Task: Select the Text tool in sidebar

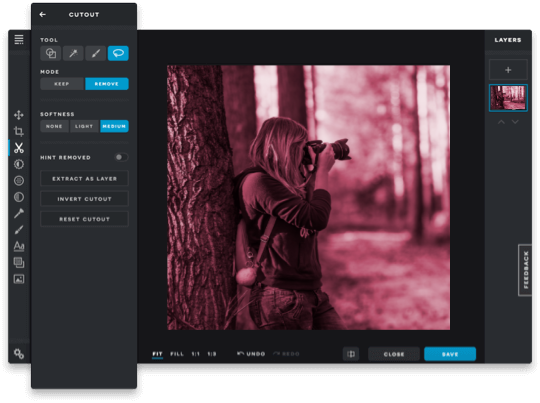Action: (19, 246)
